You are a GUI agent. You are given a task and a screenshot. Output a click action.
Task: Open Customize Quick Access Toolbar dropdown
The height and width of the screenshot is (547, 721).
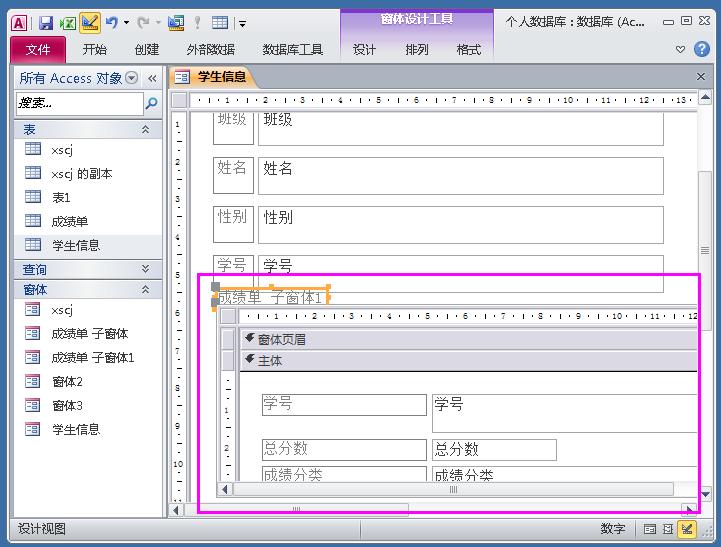pos(242,23)
